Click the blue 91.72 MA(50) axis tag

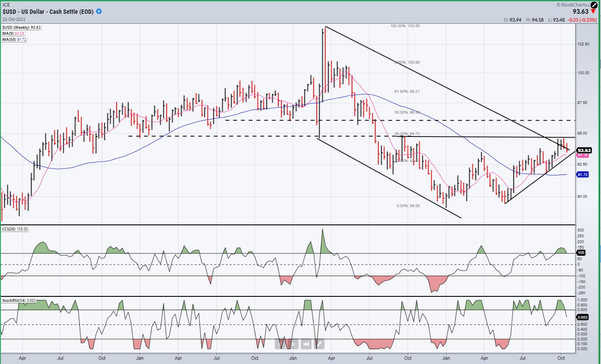point(583,174)
